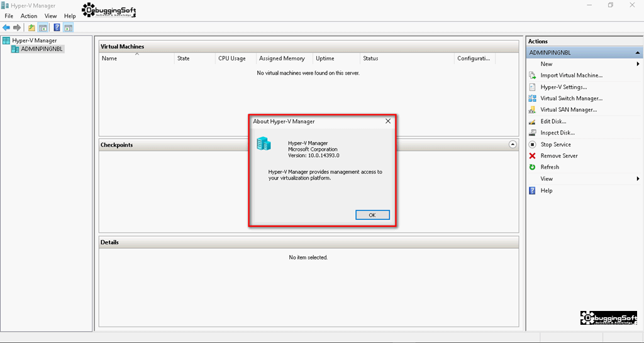Click the red Remove Server X icon
The width and height of the screenshot is (644, 343).
532,156
